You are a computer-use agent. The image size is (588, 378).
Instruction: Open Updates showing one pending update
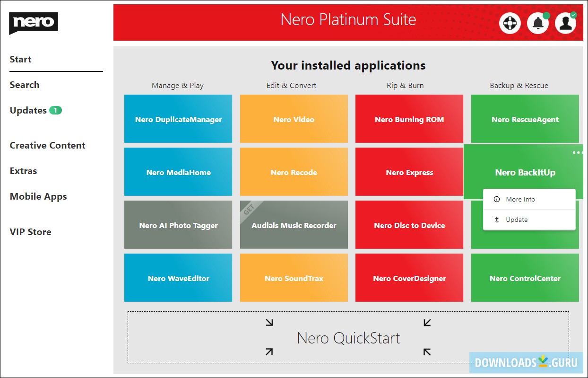click(28, 110)
